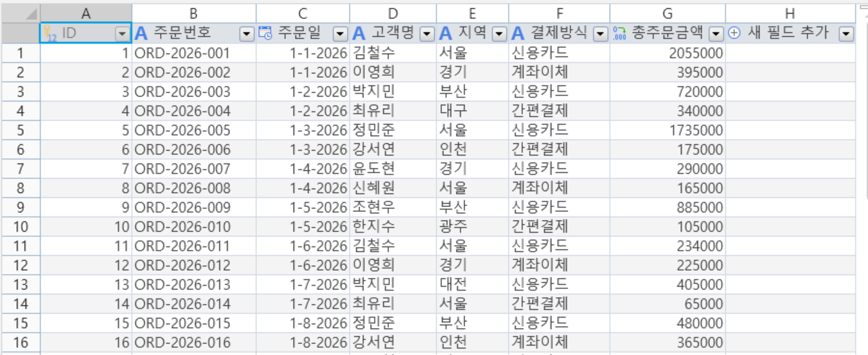Click the plus icon for 새 필드 추가

click(x=734, y=33)
